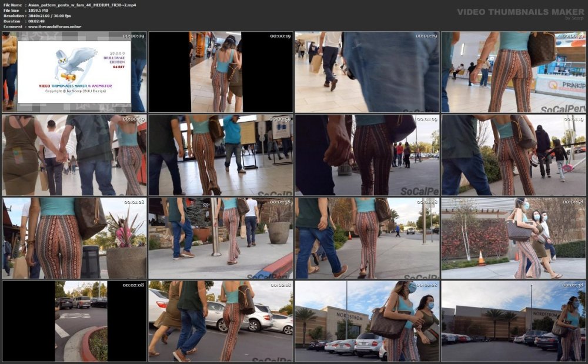Select the thumbnail stamped 00:00:39

(513, 72)
